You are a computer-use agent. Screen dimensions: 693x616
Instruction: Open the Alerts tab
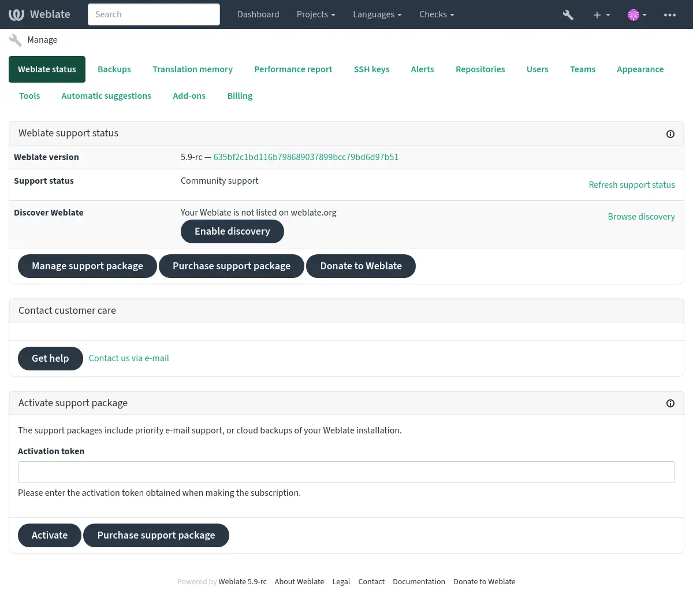coord(422,69)
